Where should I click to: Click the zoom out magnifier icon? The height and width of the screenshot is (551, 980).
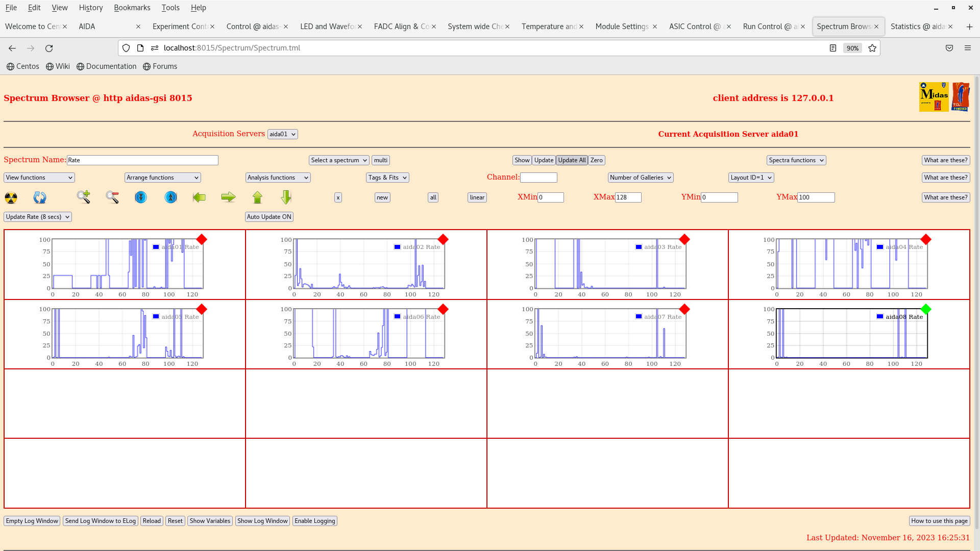pyautogui.click(x=112, y=197)
